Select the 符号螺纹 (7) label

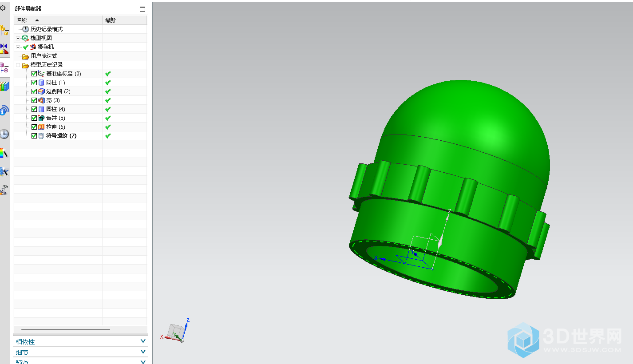coord(61,136)
